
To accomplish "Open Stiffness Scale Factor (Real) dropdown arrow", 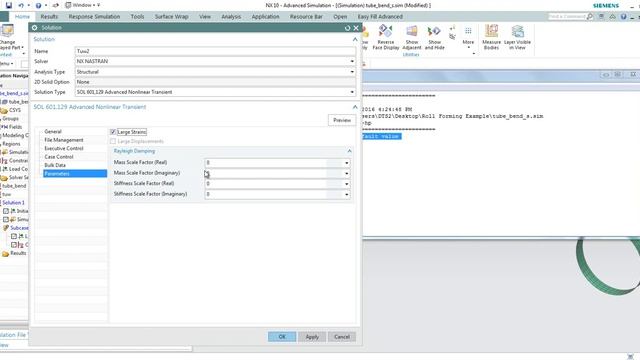I will point(347,184).
